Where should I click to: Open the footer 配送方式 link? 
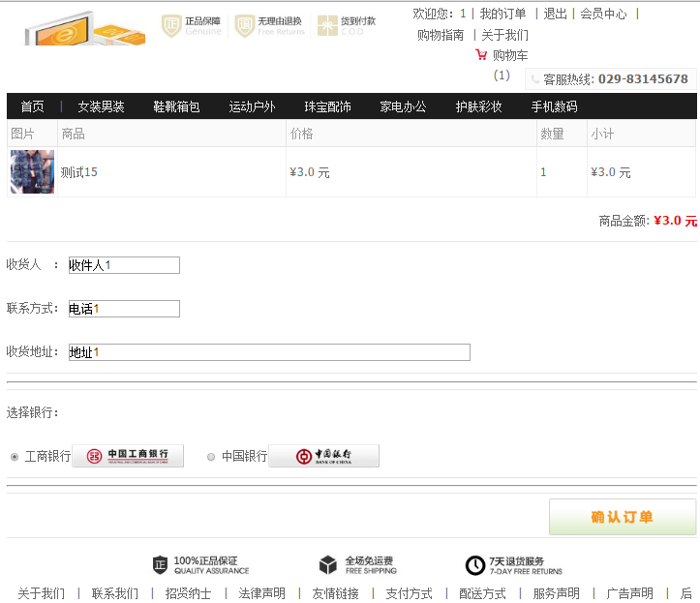[482, 593]
